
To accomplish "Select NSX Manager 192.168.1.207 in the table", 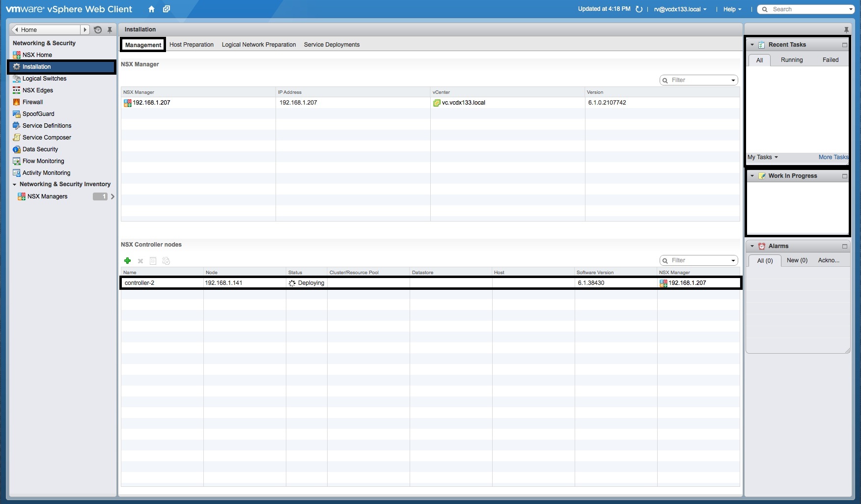I will [152, 103].
